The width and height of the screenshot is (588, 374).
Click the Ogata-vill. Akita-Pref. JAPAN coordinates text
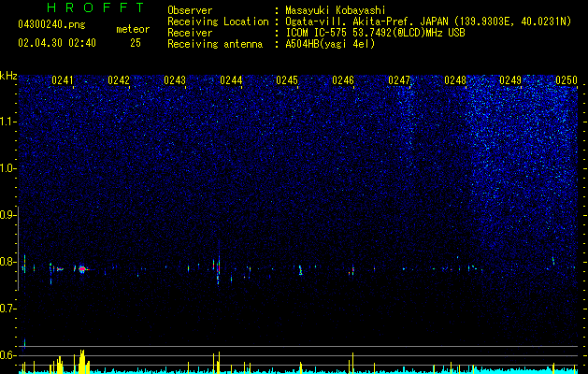tap(428, 22)
